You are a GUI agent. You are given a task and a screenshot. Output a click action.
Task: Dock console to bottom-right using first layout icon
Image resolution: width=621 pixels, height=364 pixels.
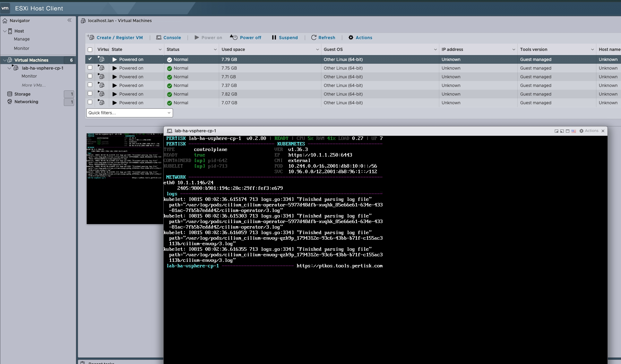557,131
